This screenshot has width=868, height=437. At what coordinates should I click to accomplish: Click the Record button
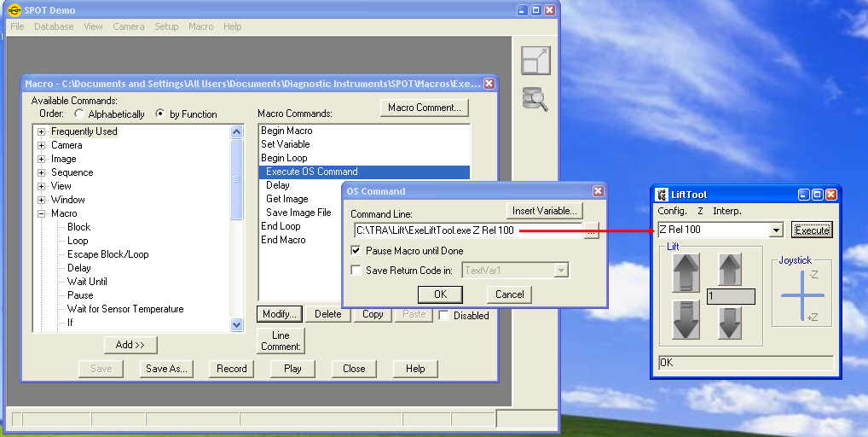click(x=231, y=369)
